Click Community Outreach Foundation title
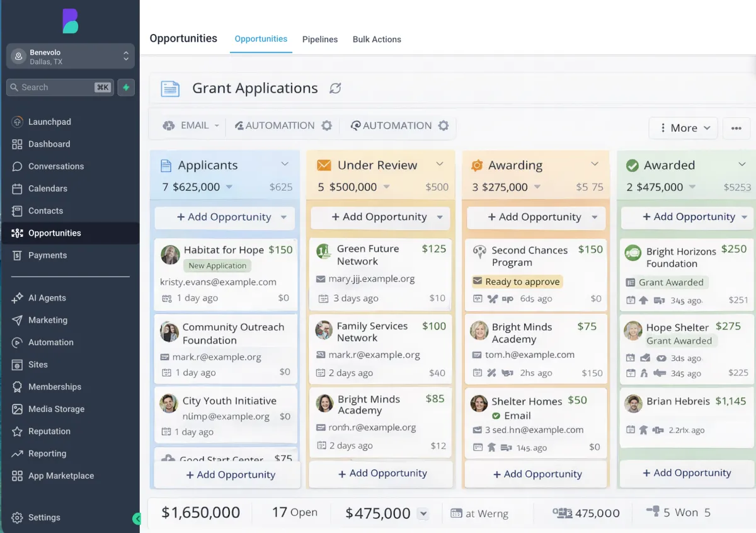The width and height of the screenshot is (756, 533). tap(233, 333)
